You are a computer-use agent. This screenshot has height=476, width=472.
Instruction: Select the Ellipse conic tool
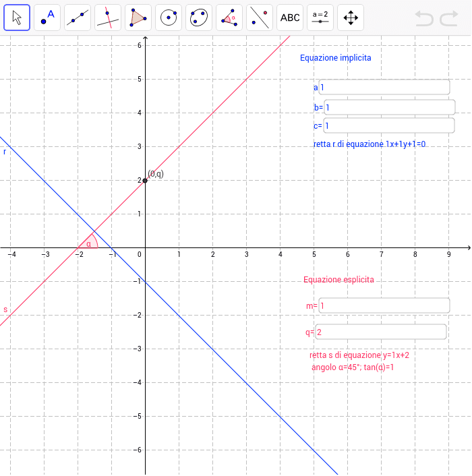[x=199, y=18]
